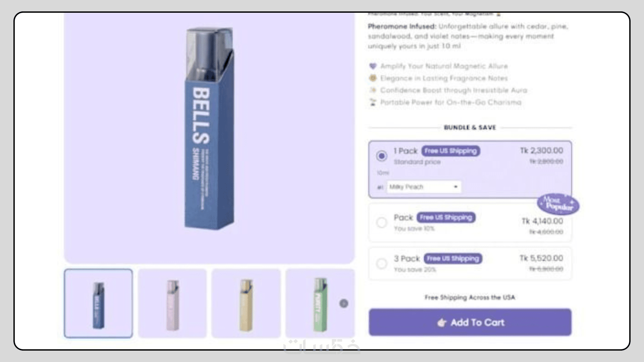Click the Free US Shipping badge on 3 Pack
This screenshot has height=362, width=644.
click(x=453, y=258)
